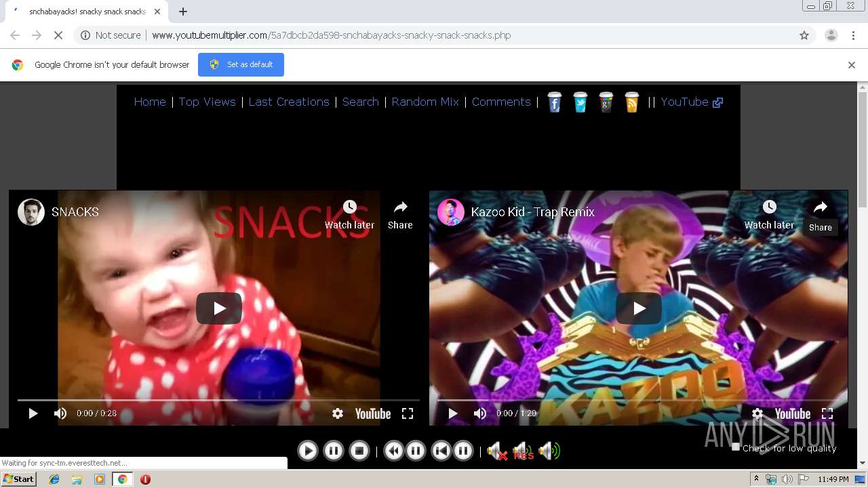Image resolution: width=868 pixels, height=488 pixels.
Task: Seek on the SNACKS video progress bar
Action: tap(218, 400)
